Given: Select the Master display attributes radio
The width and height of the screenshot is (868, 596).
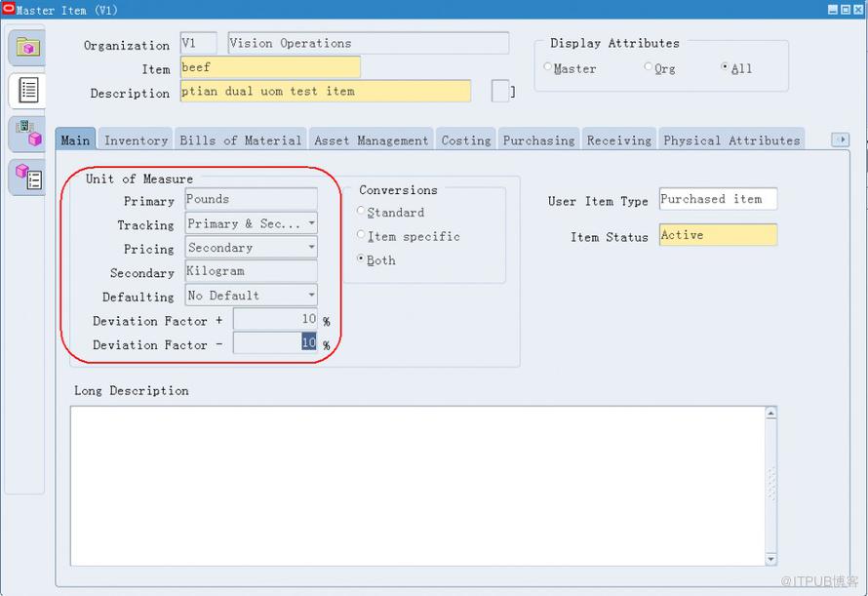Looking at the screenshot, I should pyautogui.click(x=547, y=67).
